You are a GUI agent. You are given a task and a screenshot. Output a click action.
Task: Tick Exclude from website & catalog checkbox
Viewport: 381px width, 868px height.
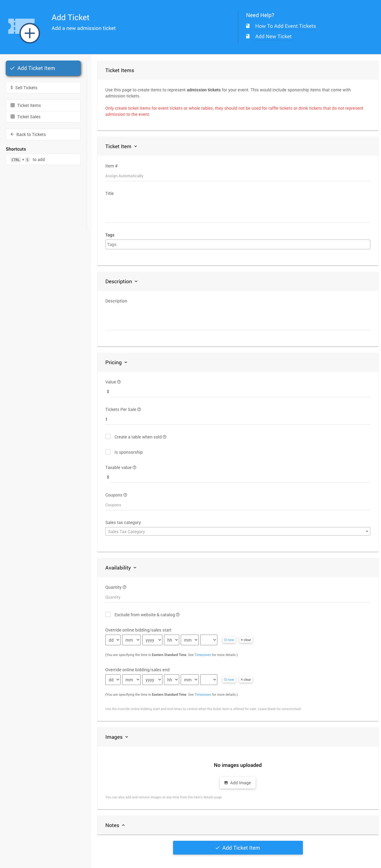coord(108,614)
